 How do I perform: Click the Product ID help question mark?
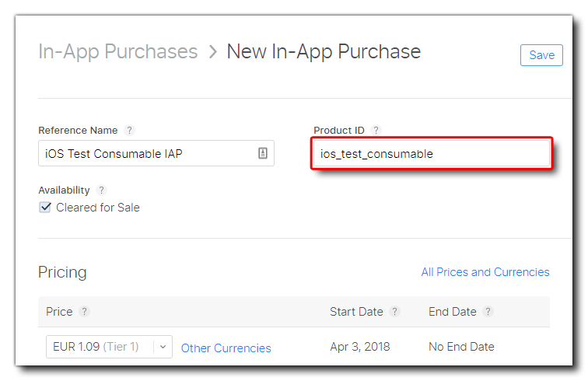(376, 131)
